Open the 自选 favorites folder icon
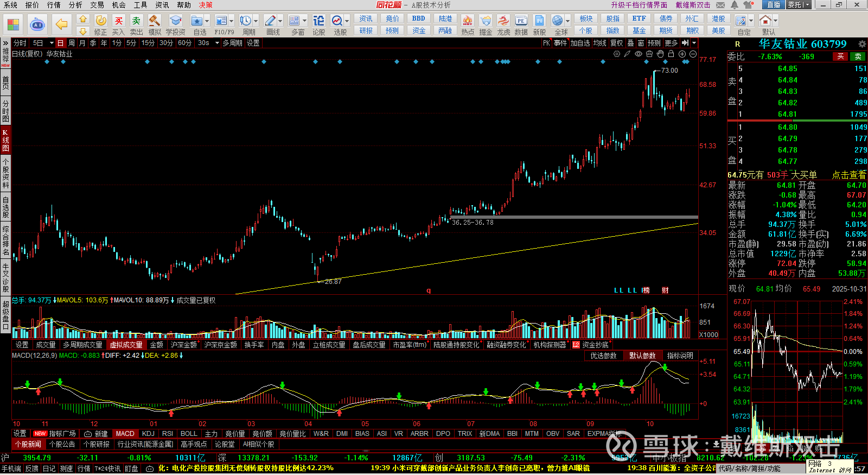The height and width of the screenshot is (475, 868). (x=196, y=21)
